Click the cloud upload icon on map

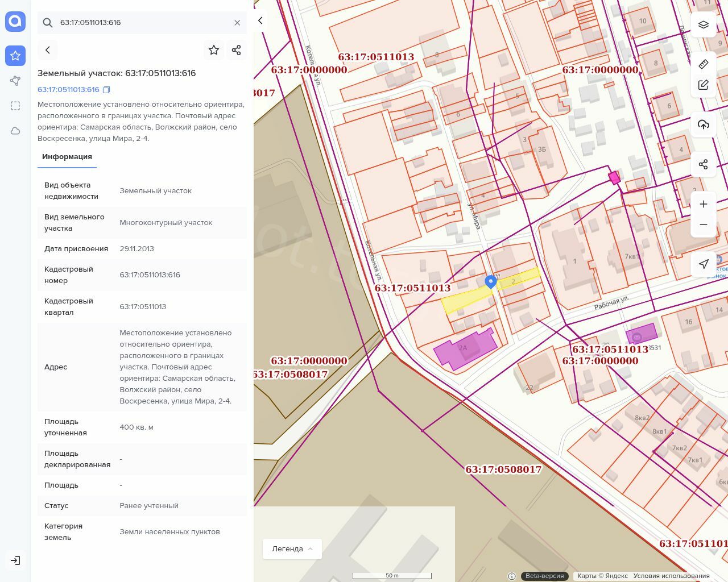[703, 125]
